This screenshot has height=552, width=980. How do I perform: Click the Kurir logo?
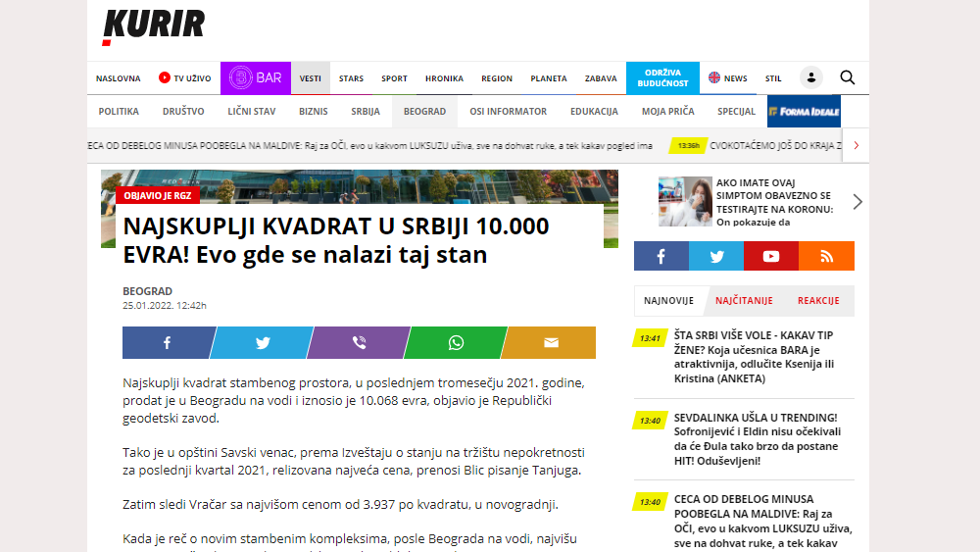(x=154, y=26)
